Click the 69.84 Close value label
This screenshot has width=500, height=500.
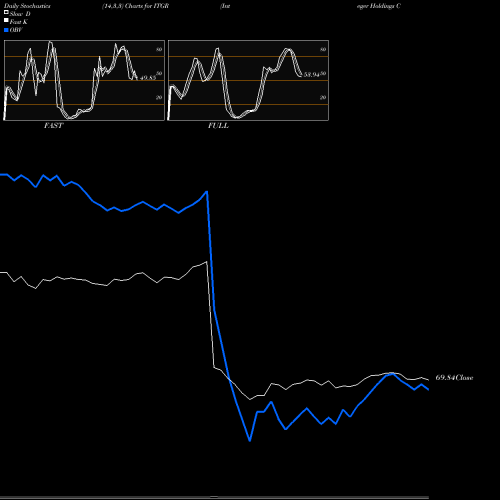[454, 378]
